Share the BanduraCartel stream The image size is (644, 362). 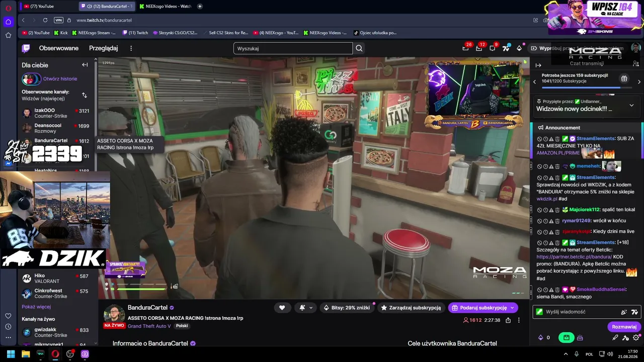pos(508,320)
